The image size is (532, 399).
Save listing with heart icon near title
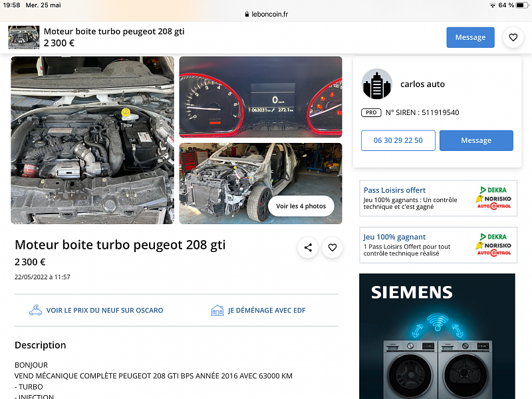click(332, 247)
